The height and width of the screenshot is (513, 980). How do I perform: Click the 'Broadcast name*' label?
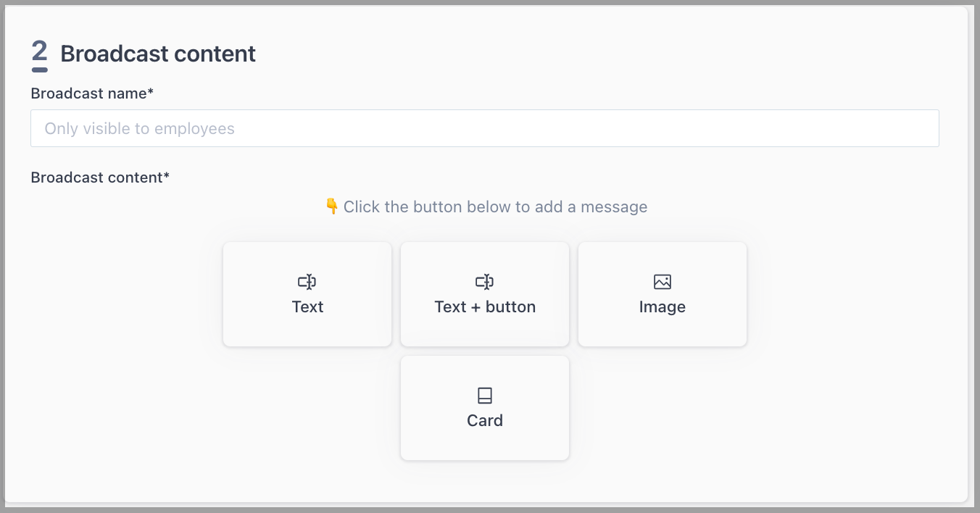[x=92, y=93]
